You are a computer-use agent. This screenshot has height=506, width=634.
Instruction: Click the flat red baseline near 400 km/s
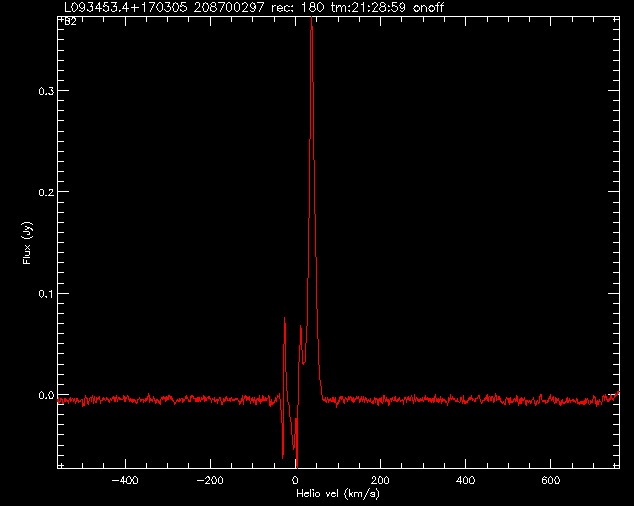click(x=465, y=399)
